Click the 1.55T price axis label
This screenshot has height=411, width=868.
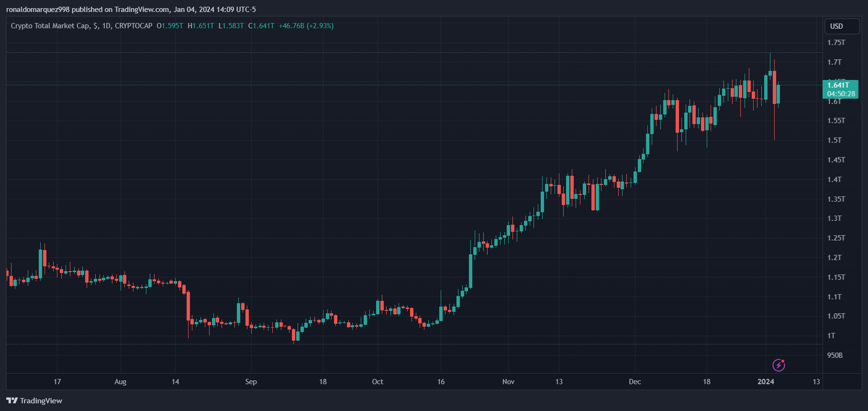point(836,121)
